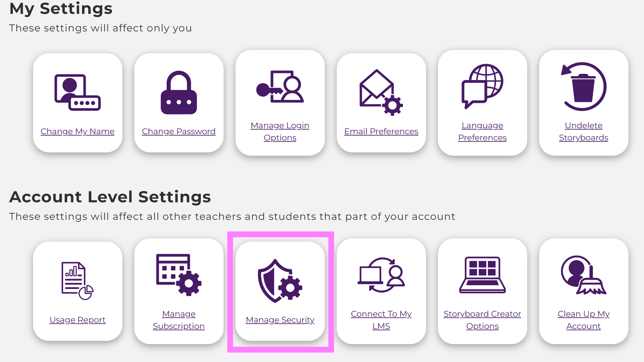The width and height of the screenshot is (644, 362).
Task: Open the Storyboard Creator Options link
Action: [x=482, y=320]
